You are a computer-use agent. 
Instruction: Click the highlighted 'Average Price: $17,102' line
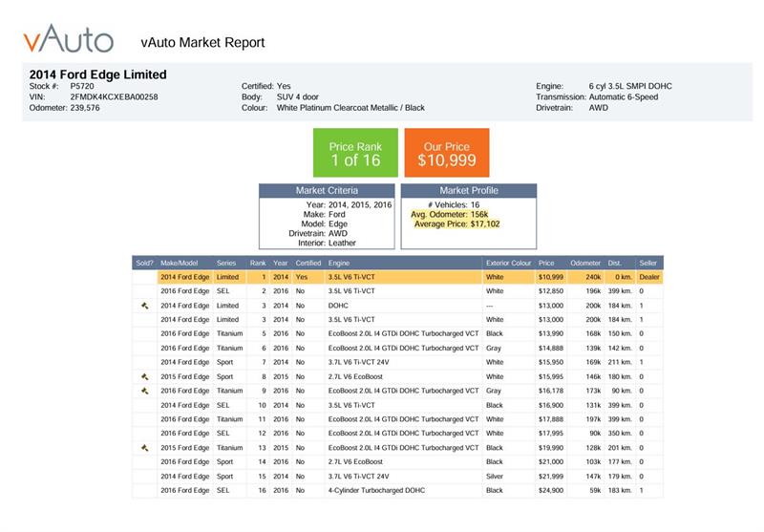click(457, 224)
